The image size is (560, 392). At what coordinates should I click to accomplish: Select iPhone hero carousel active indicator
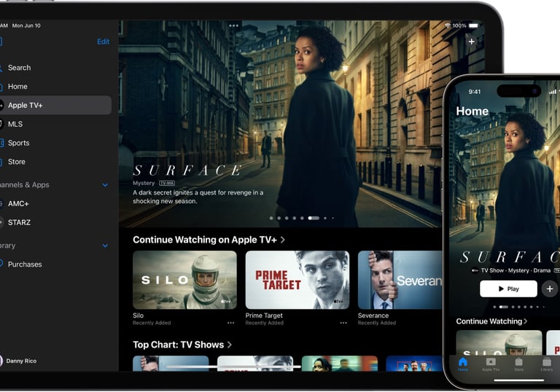pyautogui.click(x=504, y=307)
